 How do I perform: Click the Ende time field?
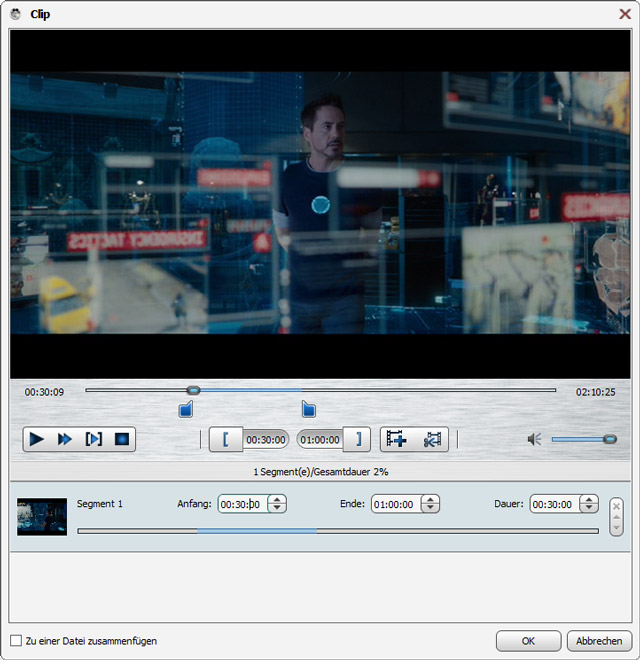pos(396,504)
